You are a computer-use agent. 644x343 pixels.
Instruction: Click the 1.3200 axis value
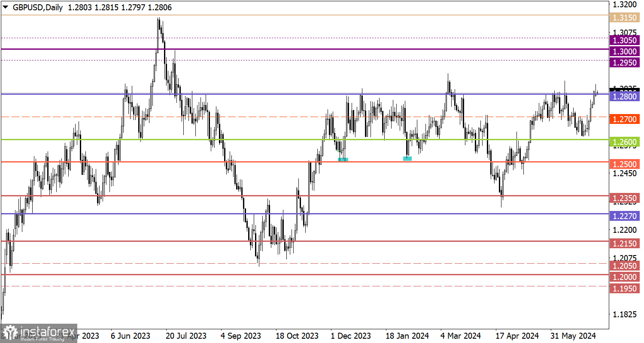point(625,5)
